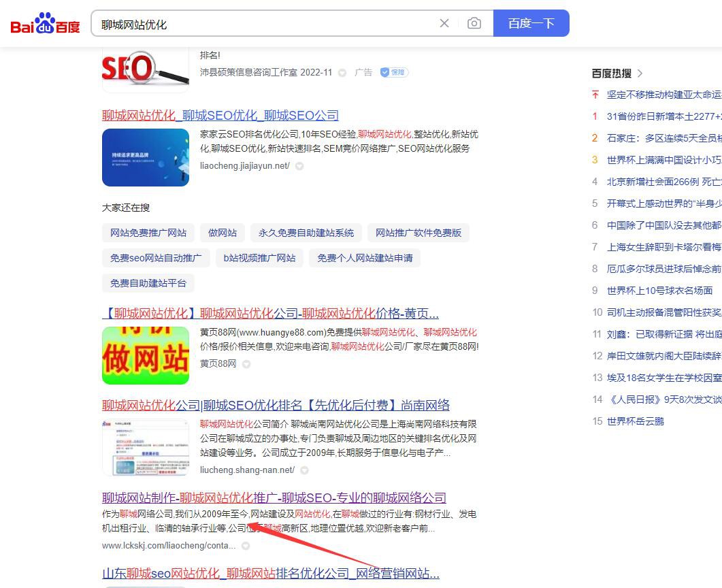Image resolution: width=722 pixels, height=588 pixels.
Task: Open hot search 31省份昨日新增本土
Action: click(664, 116)
